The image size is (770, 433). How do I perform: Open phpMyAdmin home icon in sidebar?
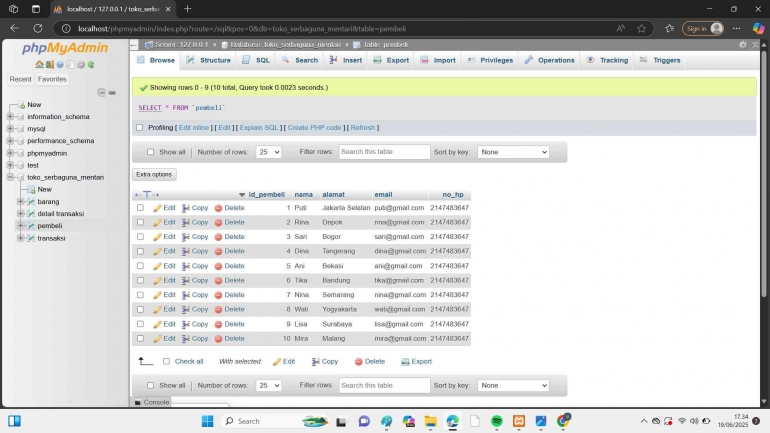coord(39,64)
